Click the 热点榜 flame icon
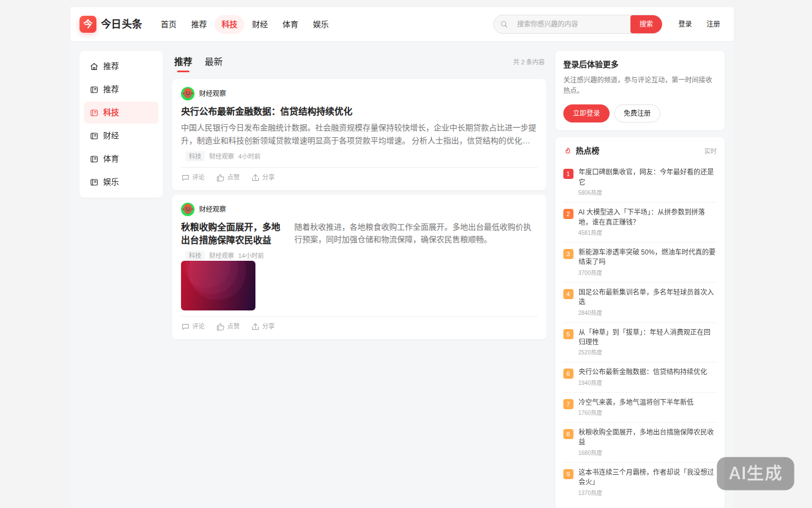The width and height of the screenshot is (812, 508). point(568,151)
